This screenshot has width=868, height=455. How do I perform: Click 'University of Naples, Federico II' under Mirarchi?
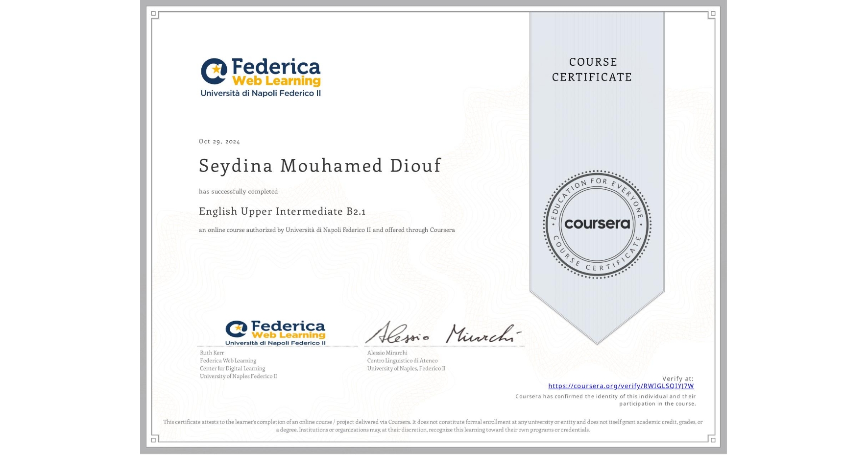[x=406, y=369]
